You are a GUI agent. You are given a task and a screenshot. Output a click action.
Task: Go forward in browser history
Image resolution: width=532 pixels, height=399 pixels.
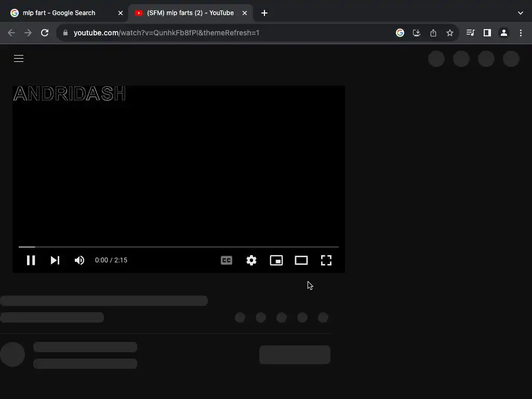pos(28,33)
